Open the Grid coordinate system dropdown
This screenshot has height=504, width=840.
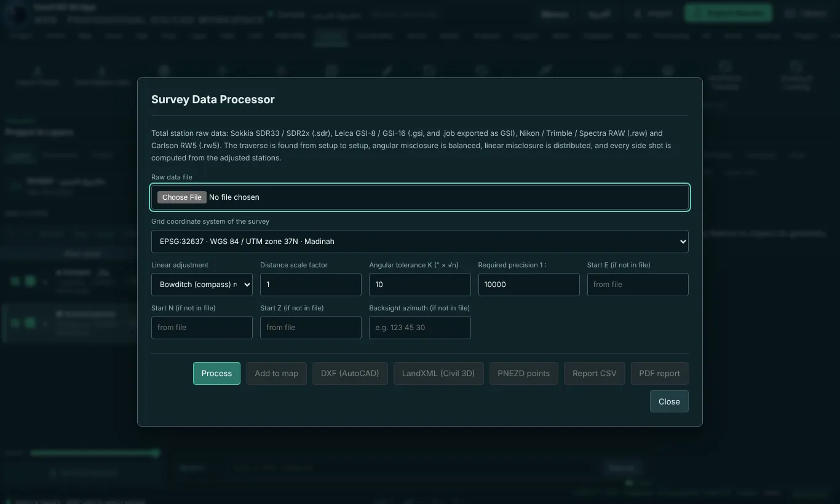pyautogui.click(x=420, y=242)
